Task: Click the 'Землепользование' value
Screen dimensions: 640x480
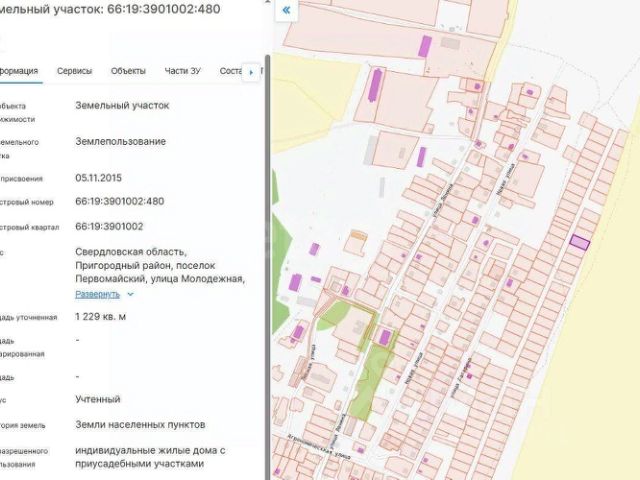Action: coord(120,142)
